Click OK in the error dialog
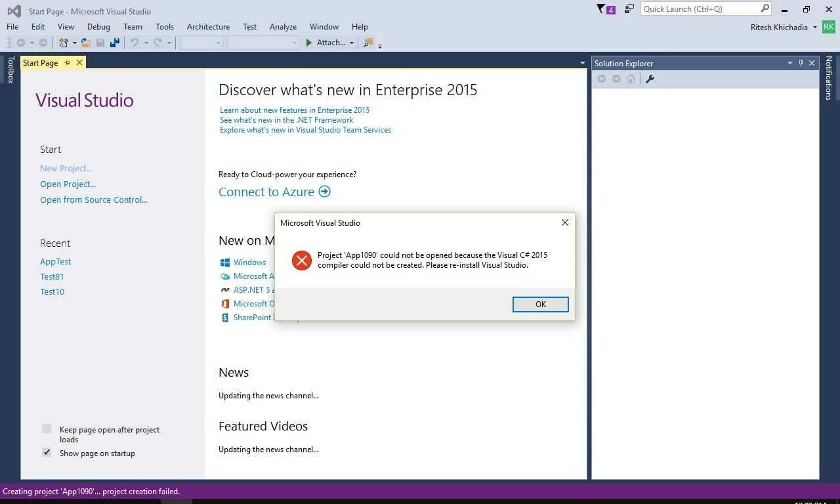Image resolution: width=840 pixels, height=504 pixels. click(541, 304)
